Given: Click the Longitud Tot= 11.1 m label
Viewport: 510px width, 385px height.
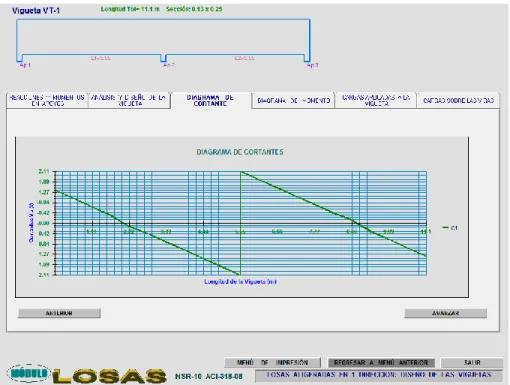Looking at the screenshot, I should (x=130, y=9).
